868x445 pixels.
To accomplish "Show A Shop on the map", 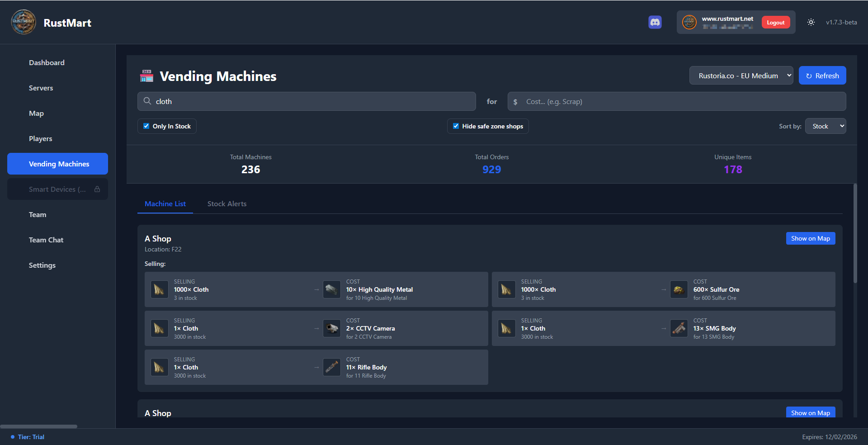I will tap(810, 238).
